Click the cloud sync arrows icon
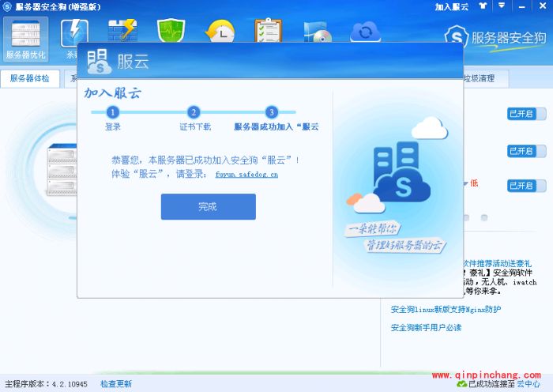553x392 pixels. click(365, 32)
